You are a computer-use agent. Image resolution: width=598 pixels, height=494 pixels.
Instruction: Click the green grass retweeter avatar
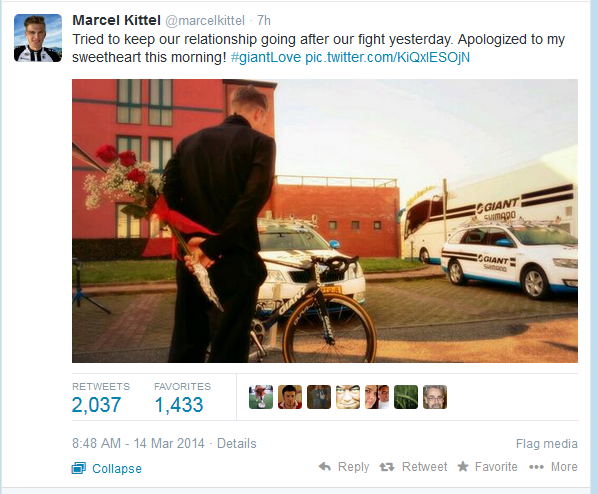click(x=406, y=397)
